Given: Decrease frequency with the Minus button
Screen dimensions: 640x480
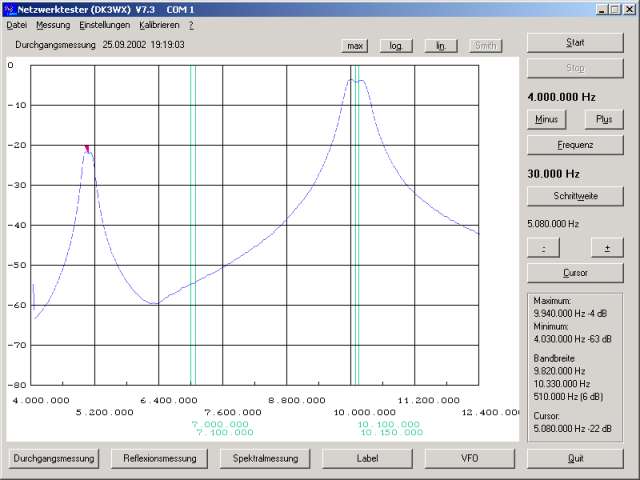Looking at the screenshot, I should pyautogui.click(x=546, y=120).
